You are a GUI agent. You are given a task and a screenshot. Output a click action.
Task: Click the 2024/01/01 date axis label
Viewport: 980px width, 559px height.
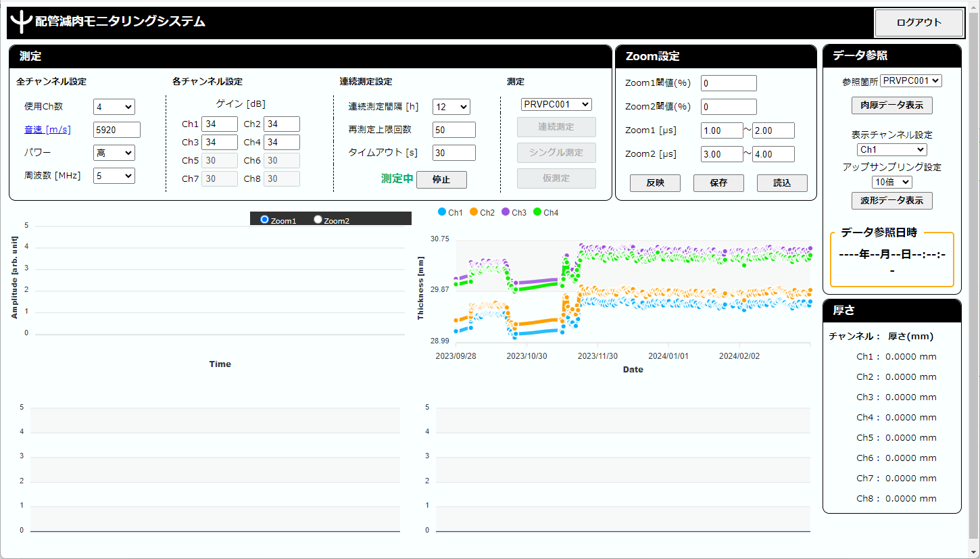coord(668,356)
